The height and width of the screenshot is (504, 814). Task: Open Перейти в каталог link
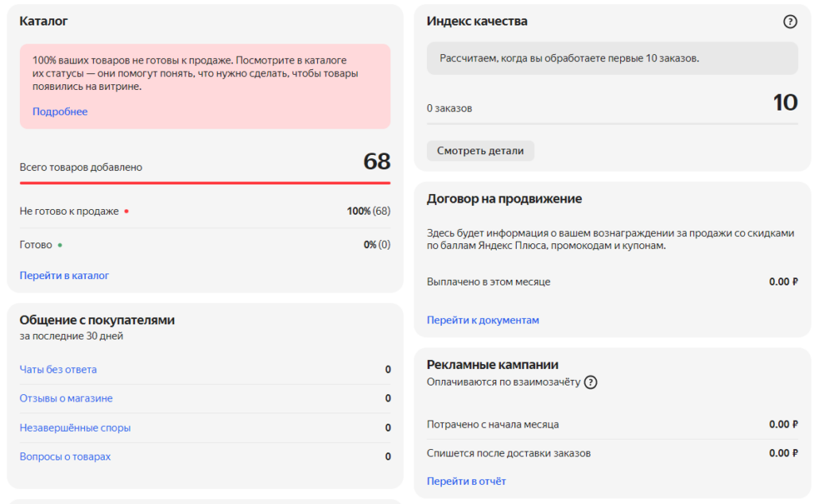click(64, 276)
